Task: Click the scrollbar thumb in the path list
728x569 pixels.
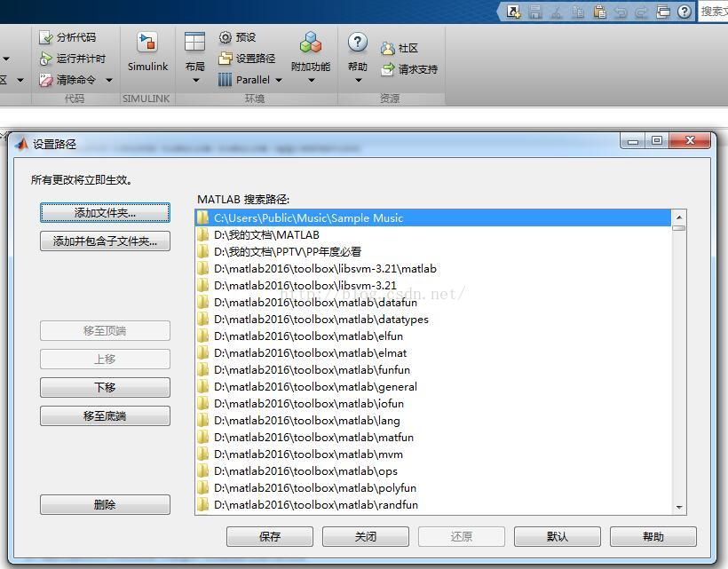Action: (679, 228)
